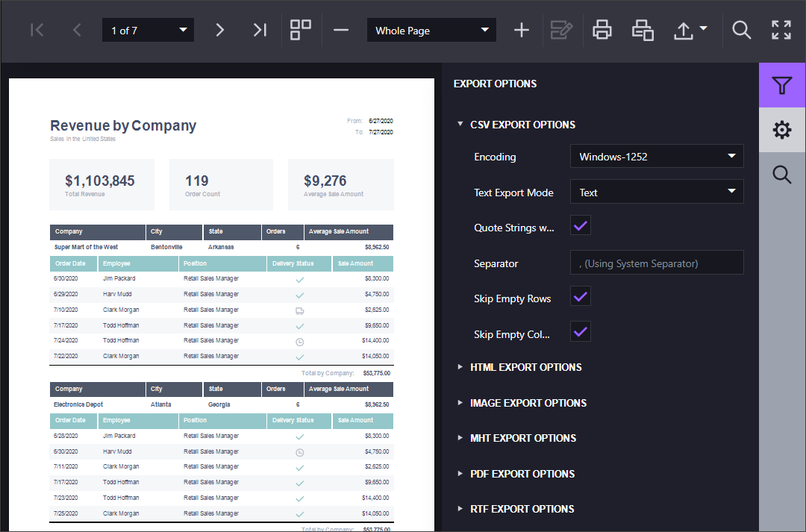The width and height of the screenshot is (806, 532).
Task: Click the Georgia state cell
Action: click(219, 404)
